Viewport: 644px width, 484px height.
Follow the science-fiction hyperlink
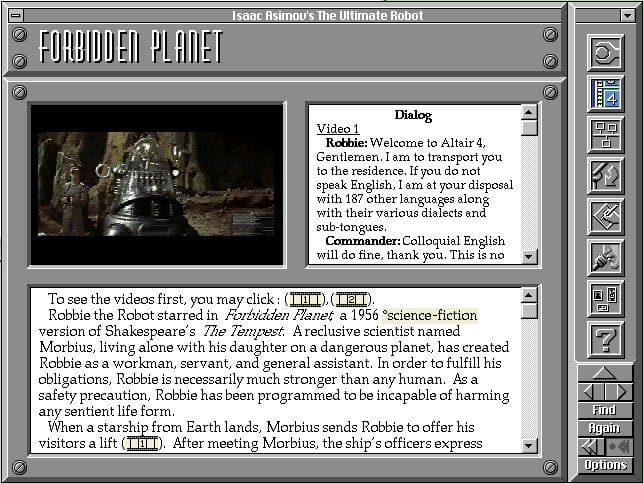(430, 316)
